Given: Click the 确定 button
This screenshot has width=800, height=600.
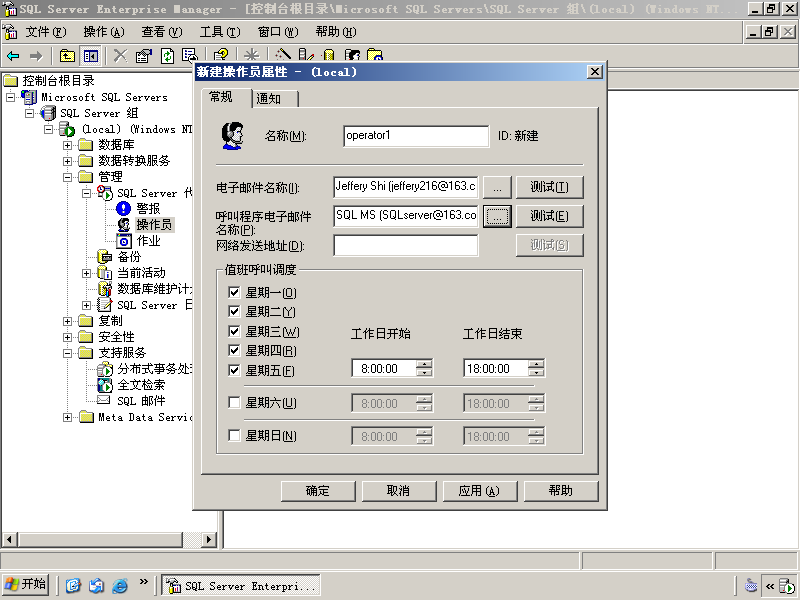Looking at the screenshot, I should coord(318,491).
